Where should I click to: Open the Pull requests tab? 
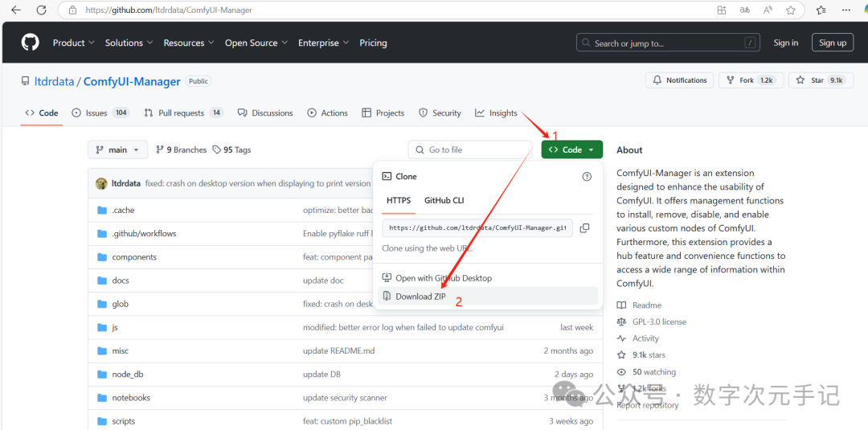pos(182,113)
